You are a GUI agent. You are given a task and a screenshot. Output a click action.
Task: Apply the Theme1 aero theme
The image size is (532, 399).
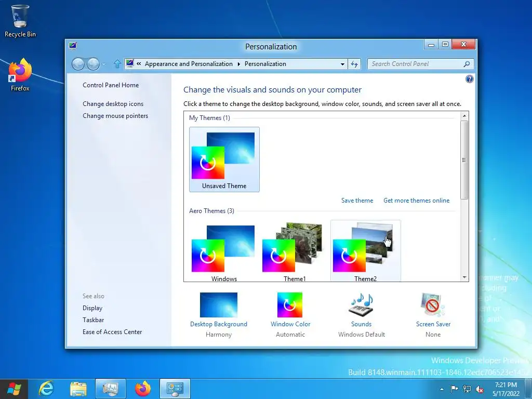tap(295, 251)
